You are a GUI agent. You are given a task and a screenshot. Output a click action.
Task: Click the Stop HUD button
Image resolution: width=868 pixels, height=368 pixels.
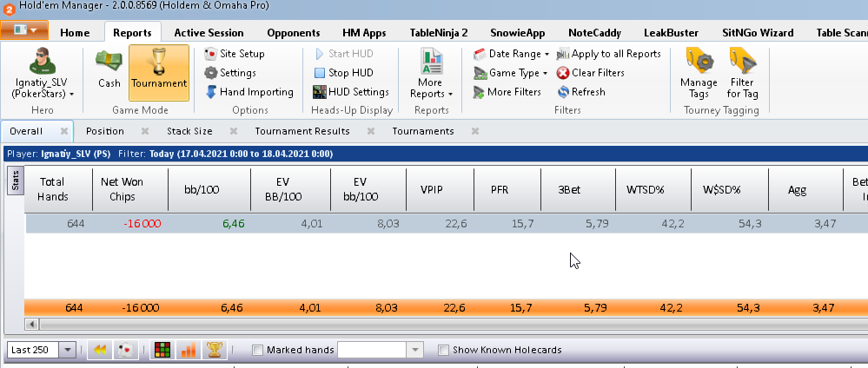(343, 73)
